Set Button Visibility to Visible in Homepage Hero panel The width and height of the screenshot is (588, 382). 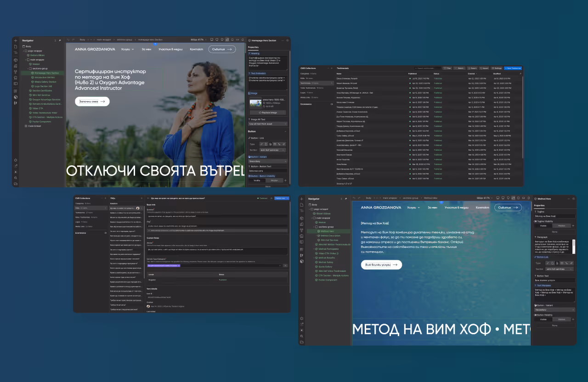(257, 180)
